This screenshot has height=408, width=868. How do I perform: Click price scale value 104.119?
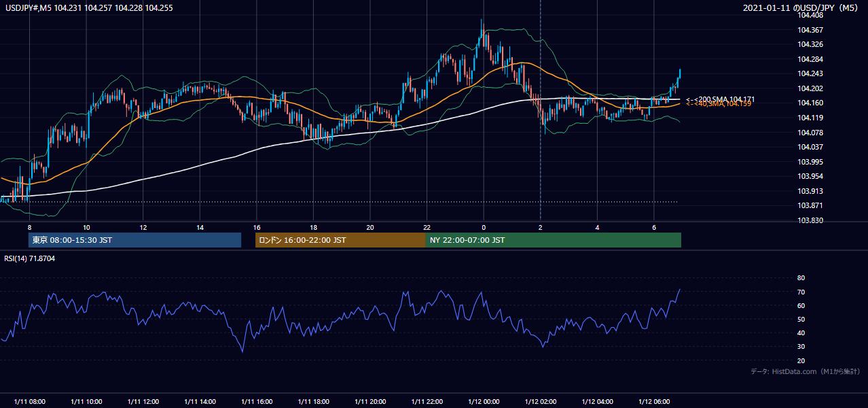[x=810, y=118]
